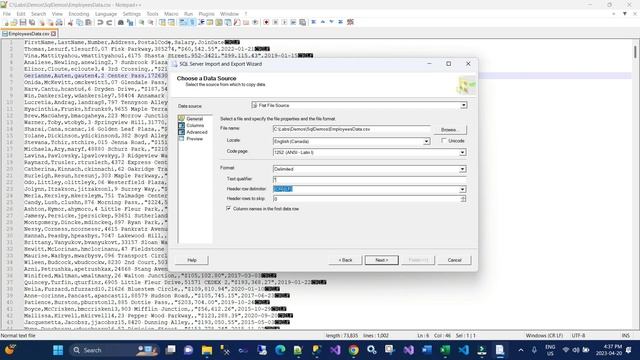This screenshot has height=360, width=640.
Task: Open Excel from the taskbar
Action: click(x=445, y=350)
